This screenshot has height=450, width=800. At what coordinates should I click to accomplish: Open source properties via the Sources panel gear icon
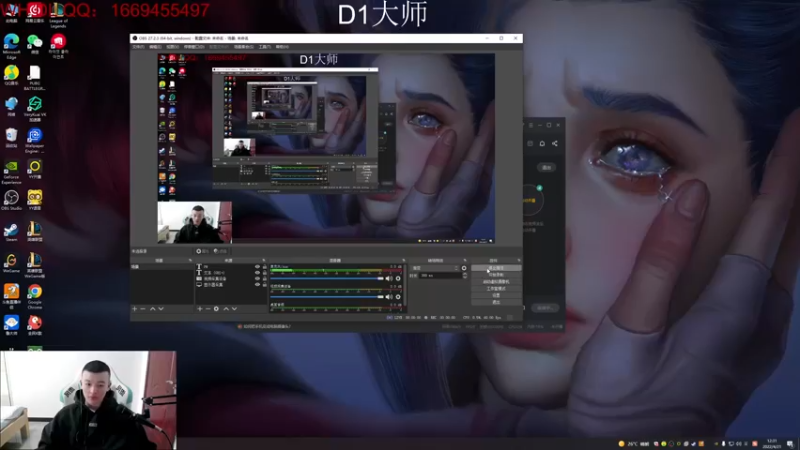pos(216,309)
